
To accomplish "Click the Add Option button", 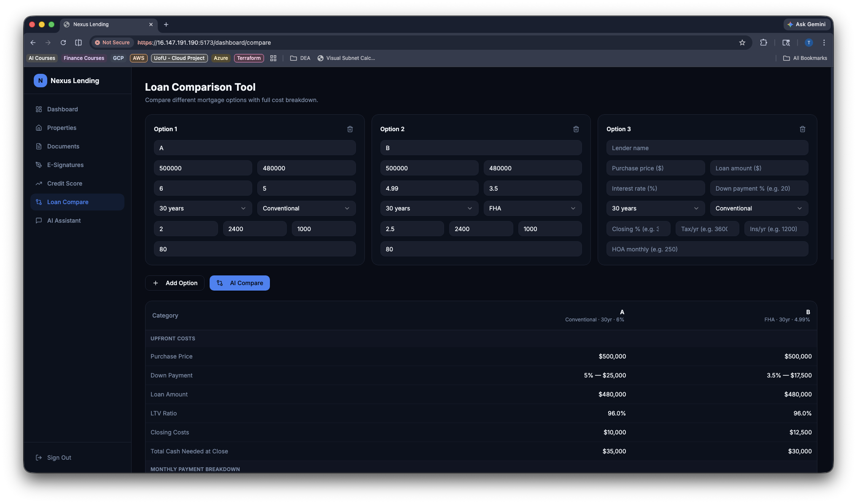I will click(175, 283).
